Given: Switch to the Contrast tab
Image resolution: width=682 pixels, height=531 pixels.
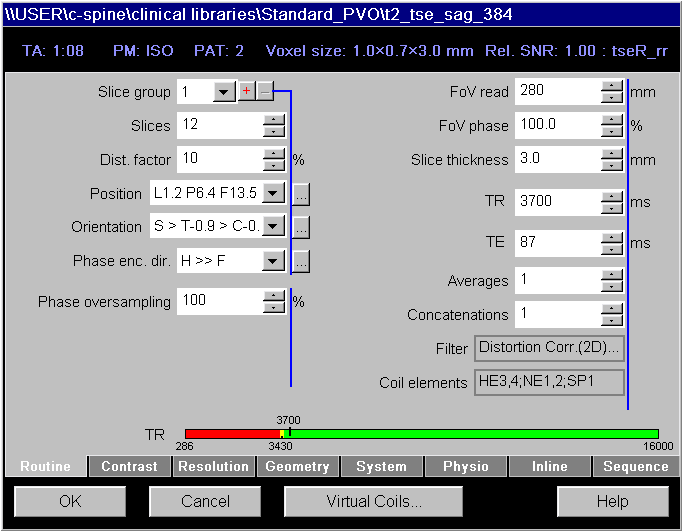Looking at the screenshot, I should (130, 466).
